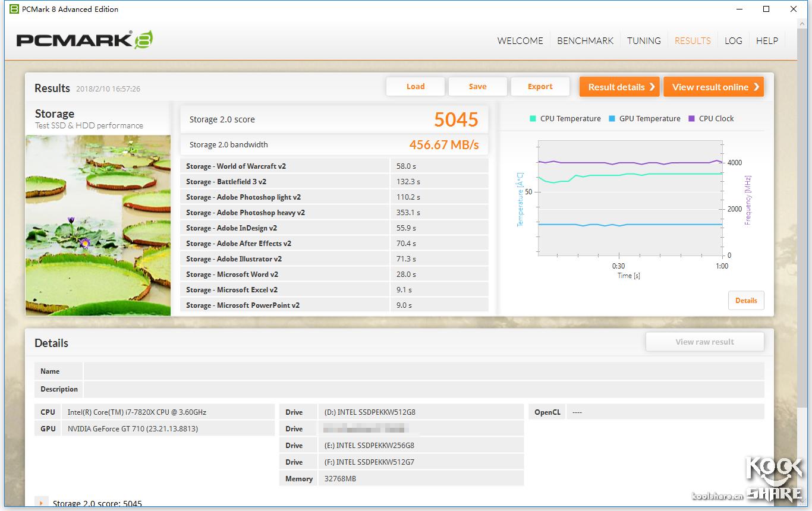Click the PCMark app icon in title bar
812x511 pixels.
14,9
